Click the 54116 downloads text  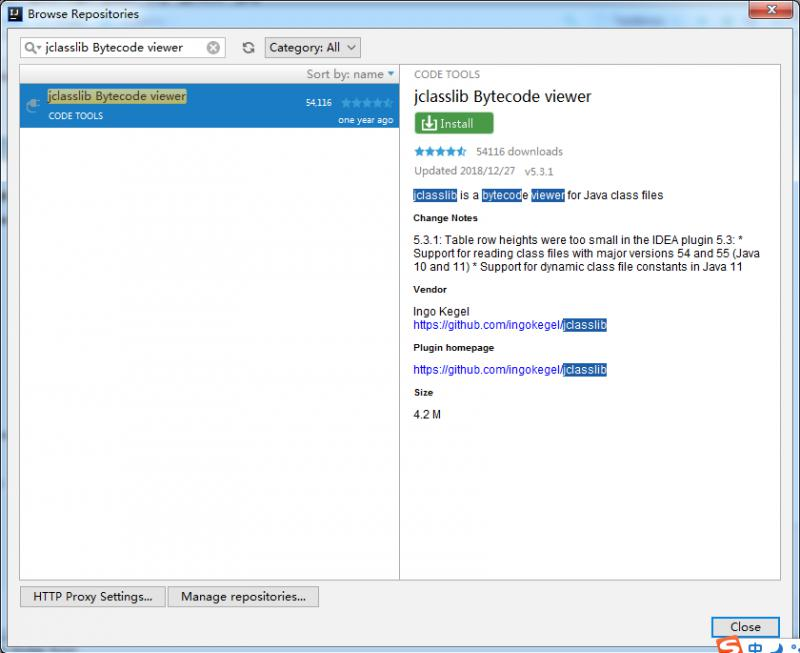[x=519, y=152]
